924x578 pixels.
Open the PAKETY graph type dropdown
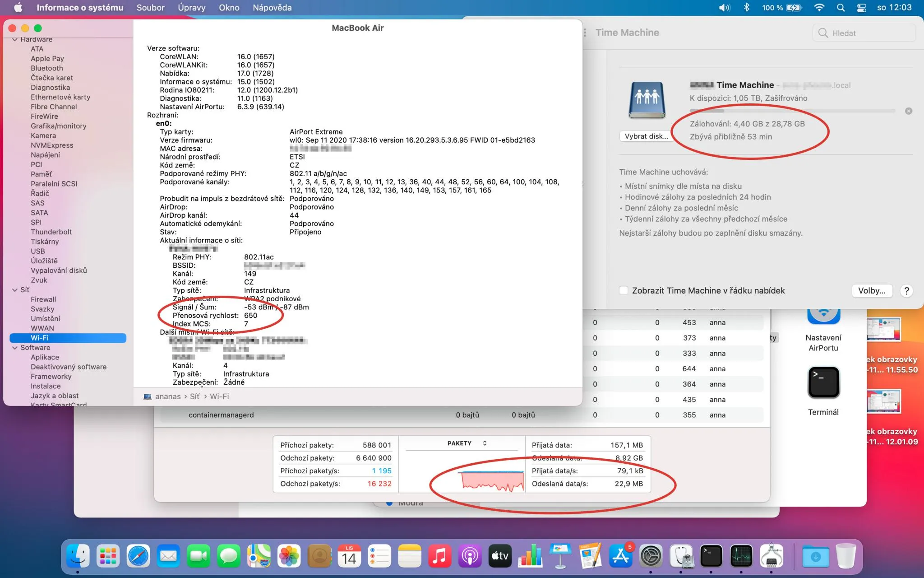click(x=467, y=443)
